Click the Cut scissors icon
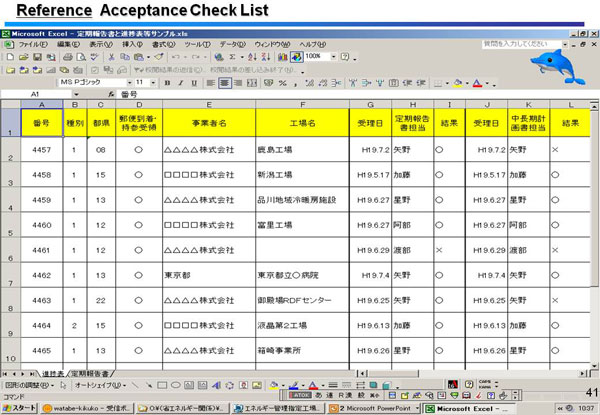 111,57
